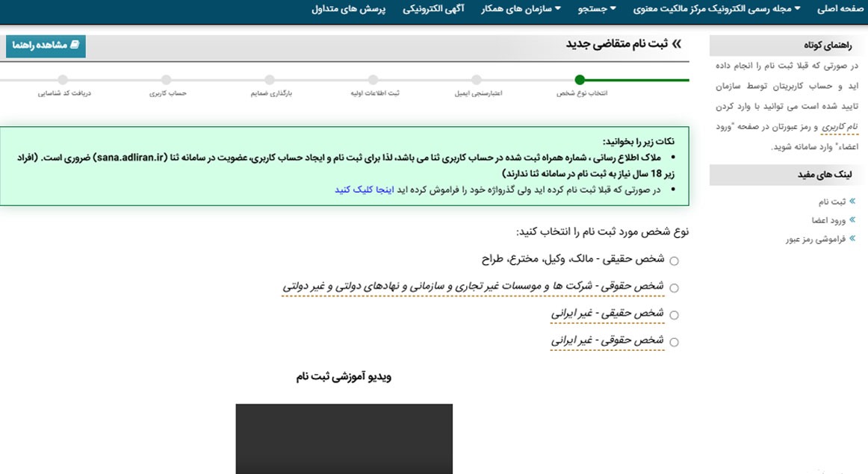Image resolution: width=868 pixels, height=474 pixels.
Task: Open the ورود اعضا sidebar link
Action: [828, 220]
